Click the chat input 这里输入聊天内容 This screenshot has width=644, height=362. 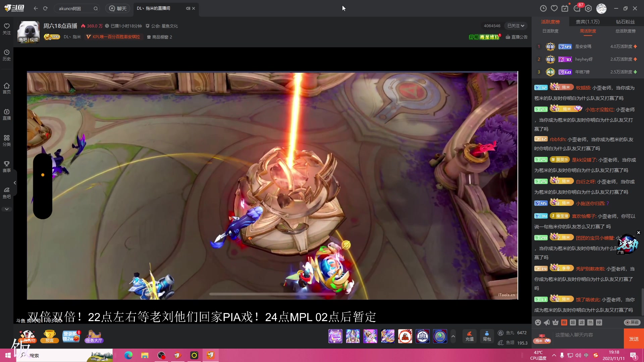tap(588, 335)
